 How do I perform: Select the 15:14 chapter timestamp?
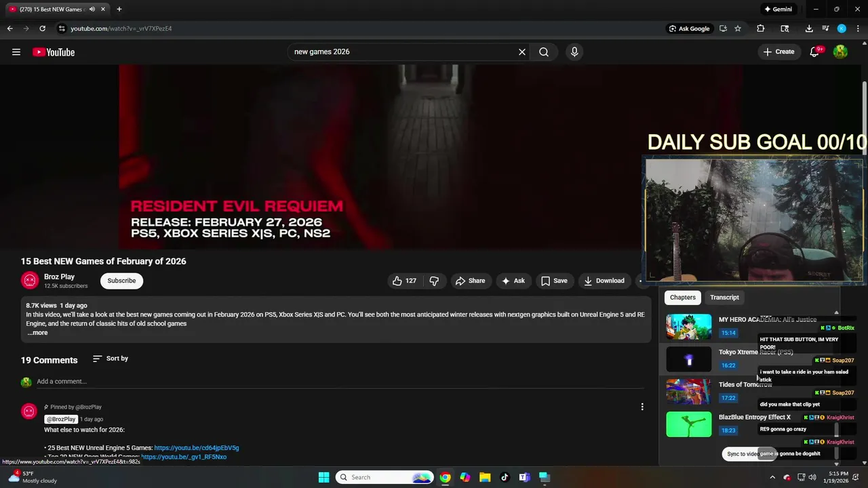click(x=728, y=333)
